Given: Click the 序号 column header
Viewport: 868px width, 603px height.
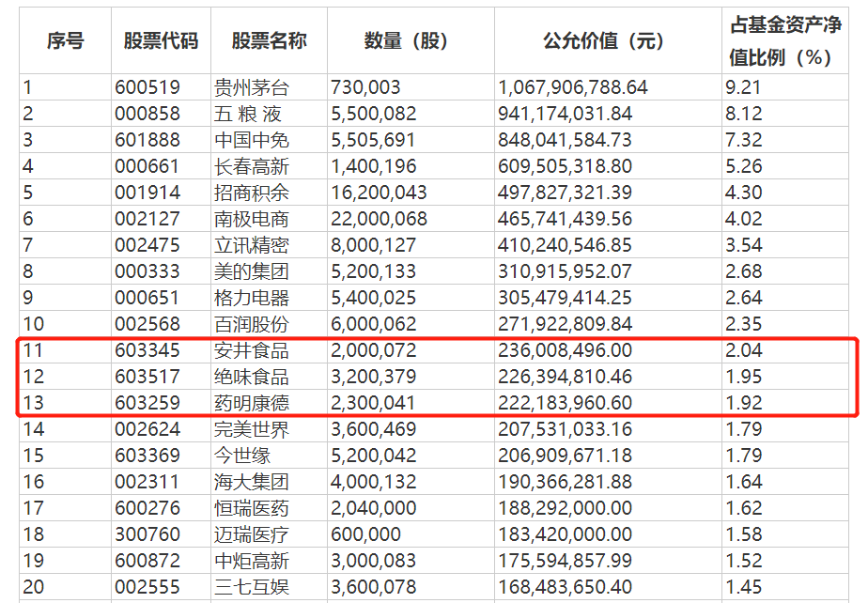Looking at the screenshot, I should click(65, 41).
